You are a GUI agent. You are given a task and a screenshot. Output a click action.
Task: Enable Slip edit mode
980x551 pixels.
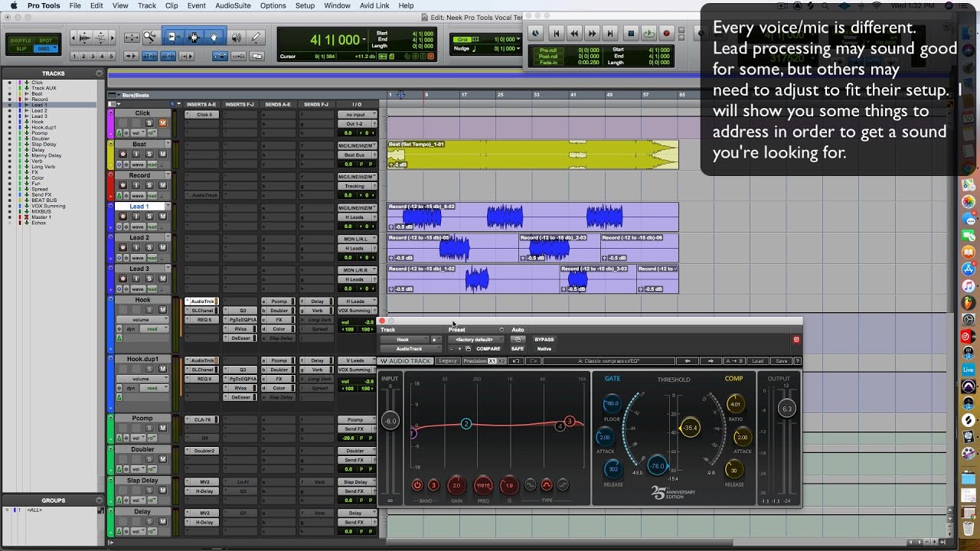[x=21, y=49]
